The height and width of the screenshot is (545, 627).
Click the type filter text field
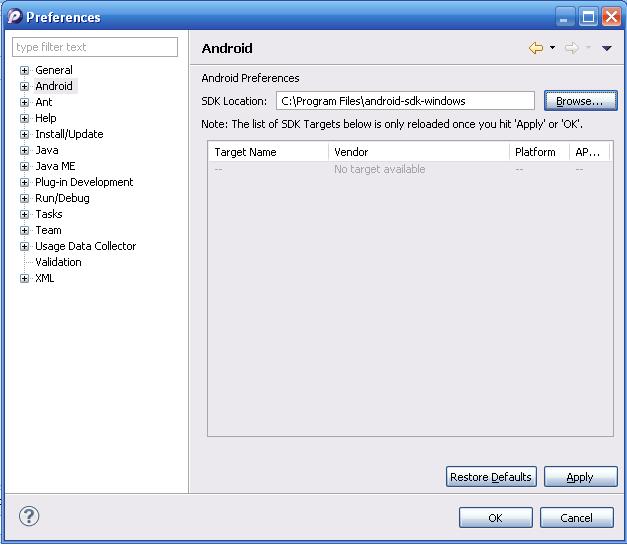tap(95, 47)
